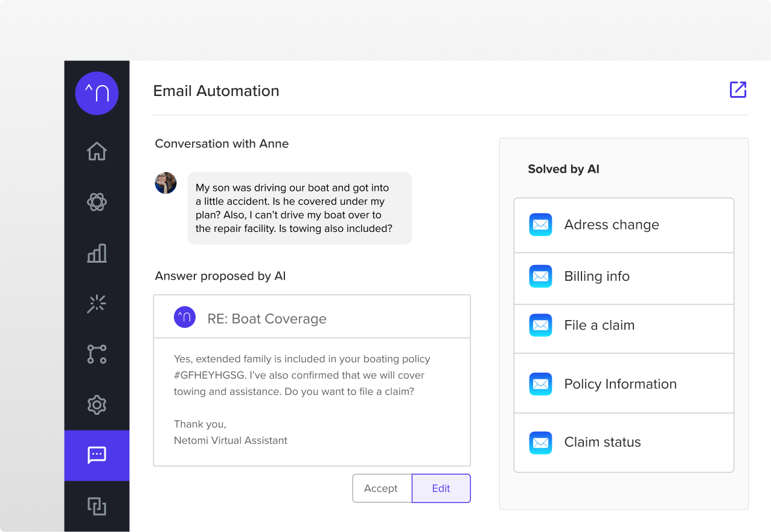Select the Adress change list item
The height and width of the screenshot is (532, 771).
click(x=624, y=225)
